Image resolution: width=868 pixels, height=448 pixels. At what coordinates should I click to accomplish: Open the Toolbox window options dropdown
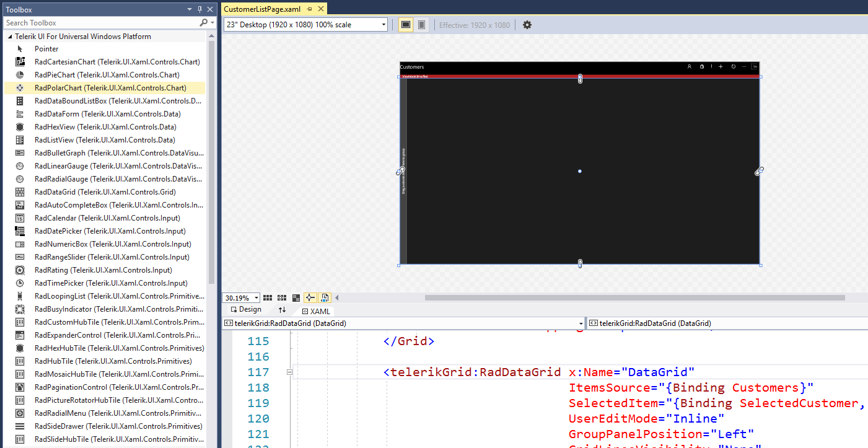190,10
